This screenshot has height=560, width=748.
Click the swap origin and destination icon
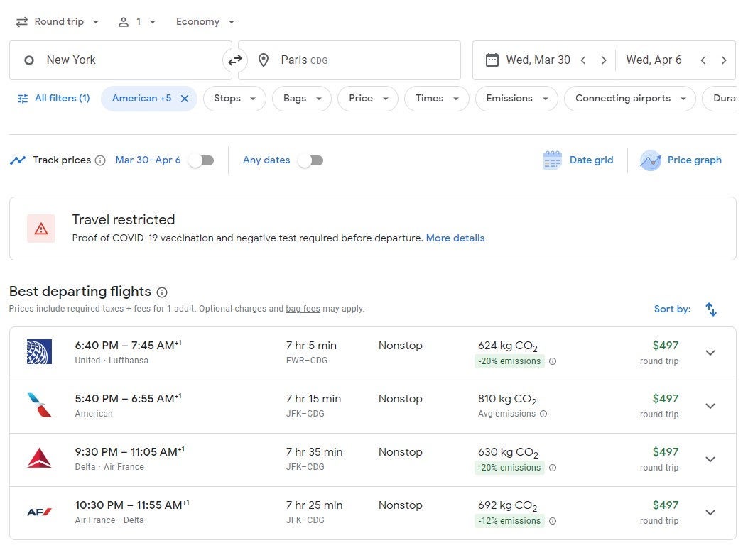pos(234,60)
